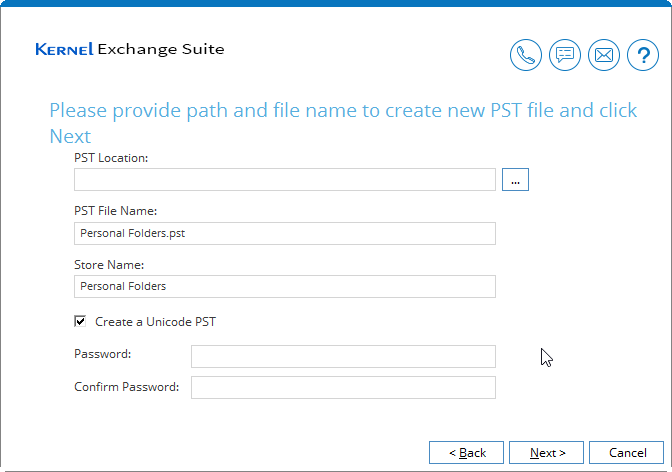
Task: Click the 'Store Name:' label
Action: pos(109,265)
